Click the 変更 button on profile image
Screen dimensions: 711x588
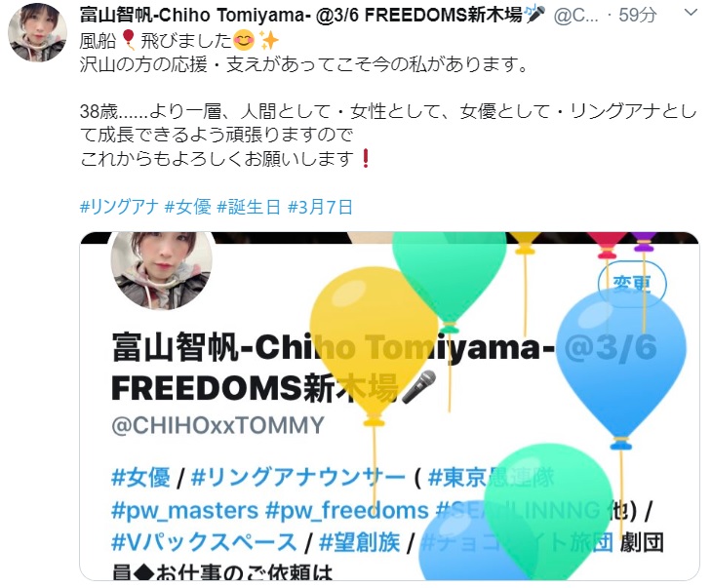[x=632, y=285]
